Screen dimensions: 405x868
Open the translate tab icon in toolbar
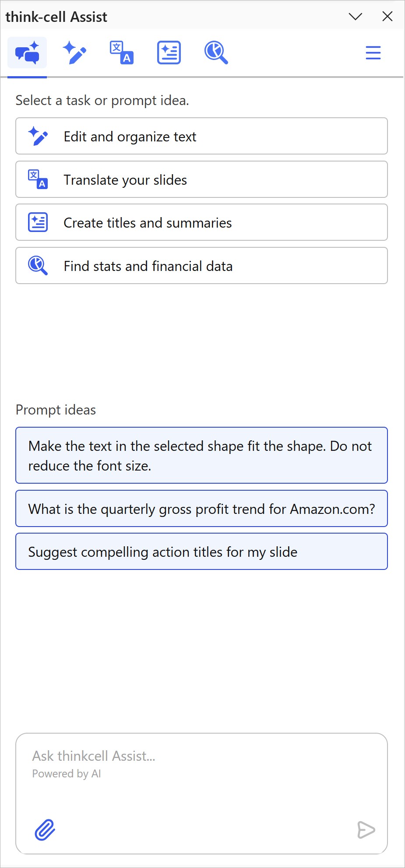coord(122,53)
